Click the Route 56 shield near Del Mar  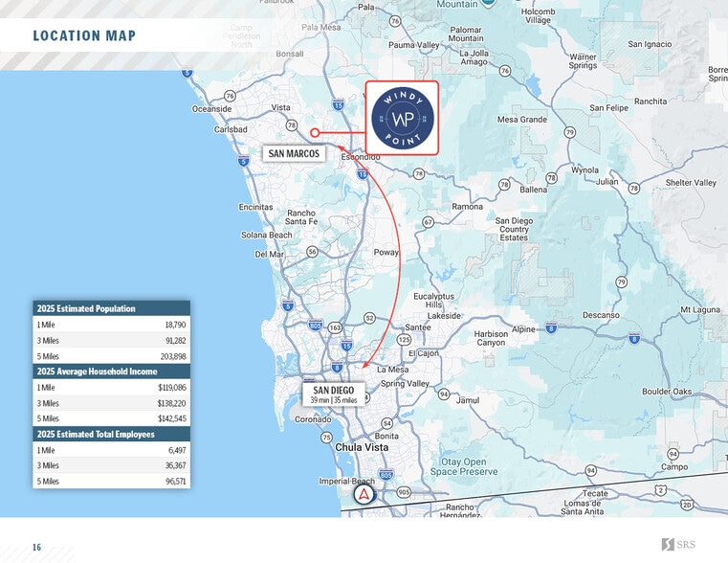click(312, 251)
